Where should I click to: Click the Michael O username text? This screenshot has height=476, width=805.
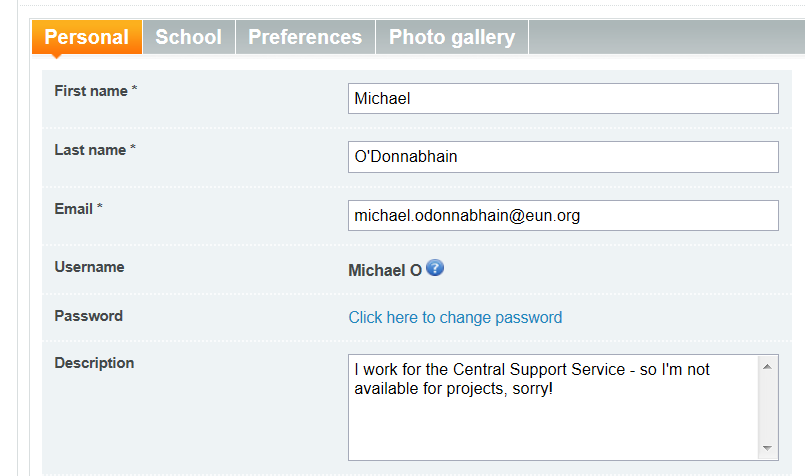[385, 270]
